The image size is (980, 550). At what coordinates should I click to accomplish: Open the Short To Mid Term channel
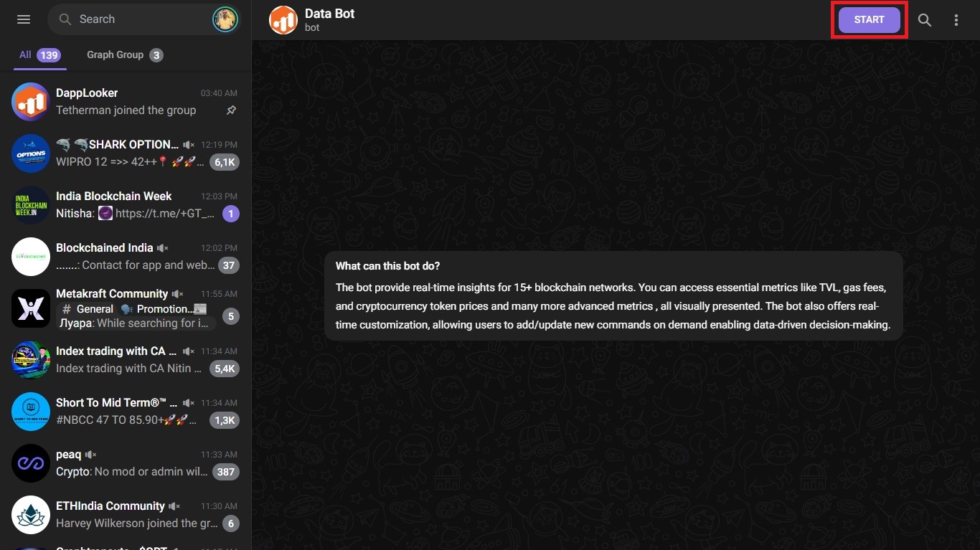[136, 412]
